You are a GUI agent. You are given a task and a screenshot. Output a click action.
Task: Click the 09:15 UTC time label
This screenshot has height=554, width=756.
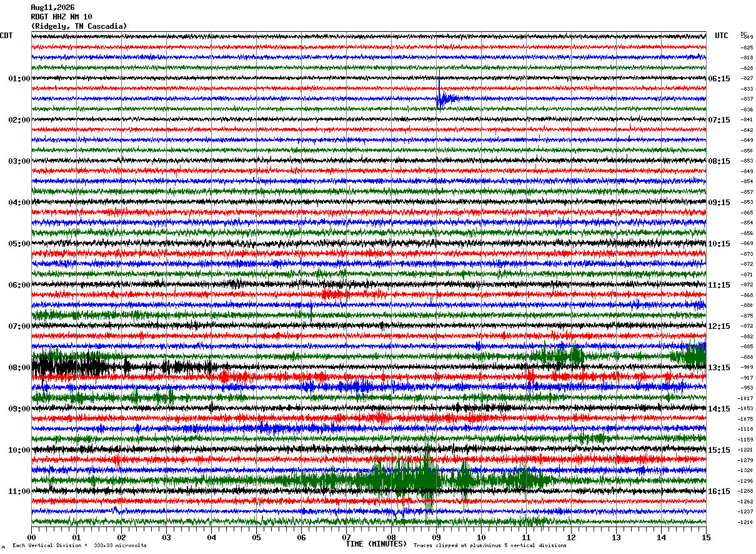(719, 203)
